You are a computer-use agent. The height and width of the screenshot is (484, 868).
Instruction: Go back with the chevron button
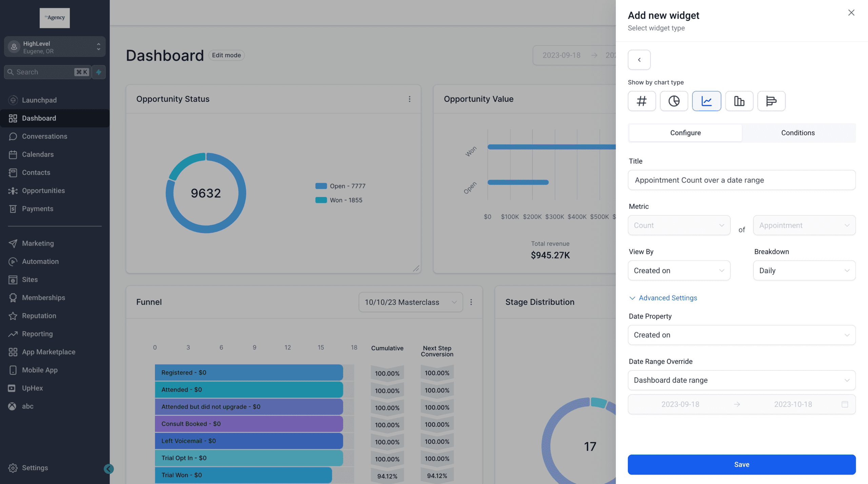click(x=639, y=60)
